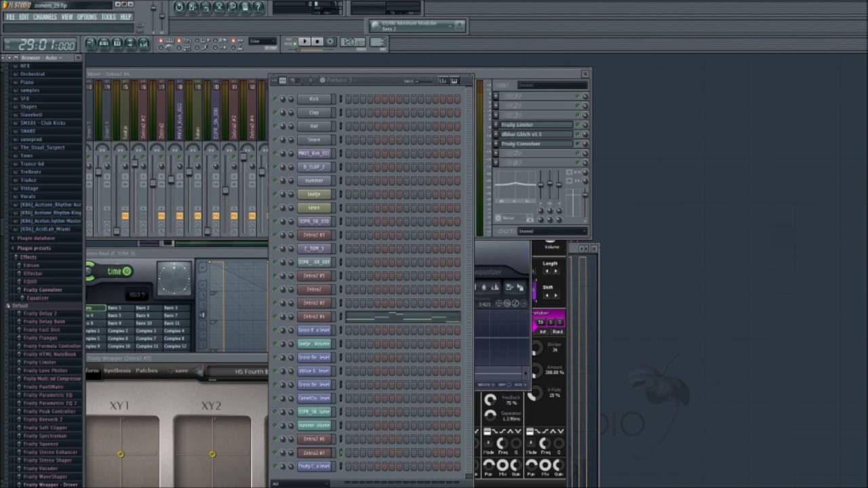
Task: Toggle the Snare channel mute light
Action: point(275,140)
